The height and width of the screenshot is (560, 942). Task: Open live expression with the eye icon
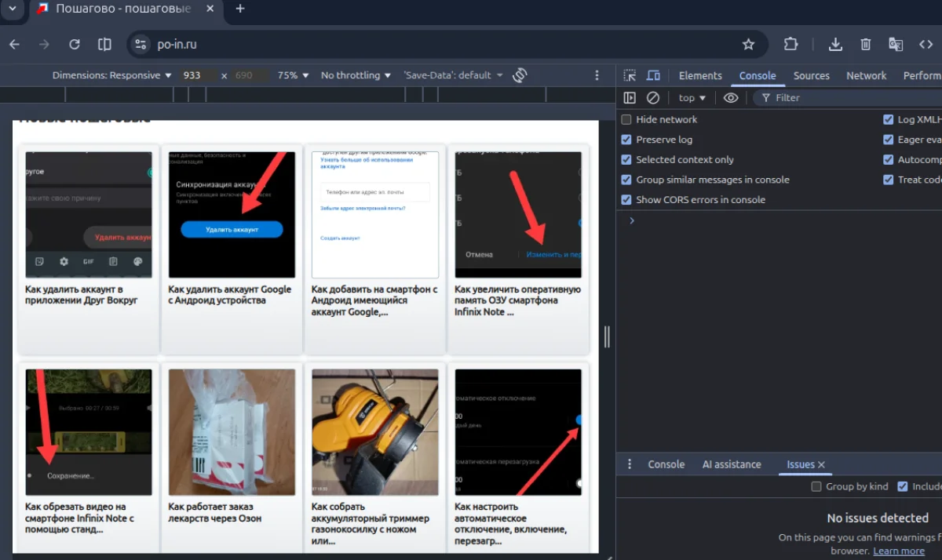pos(731,98)
